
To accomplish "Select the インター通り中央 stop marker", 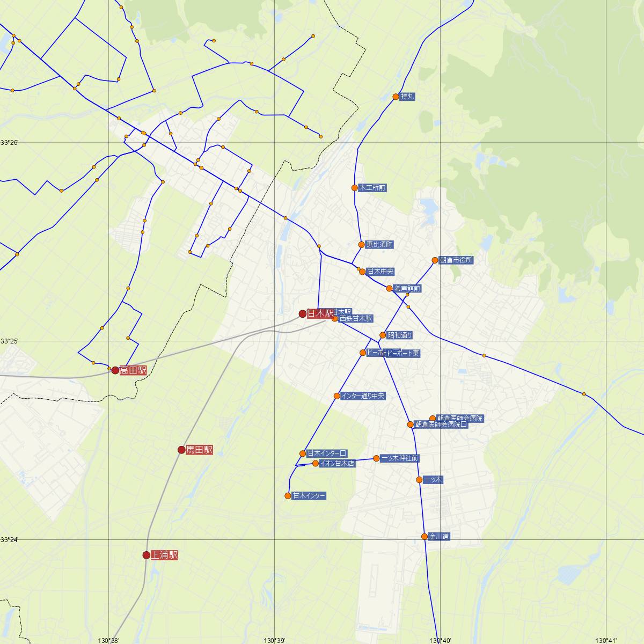I will (x=337, y=396).
